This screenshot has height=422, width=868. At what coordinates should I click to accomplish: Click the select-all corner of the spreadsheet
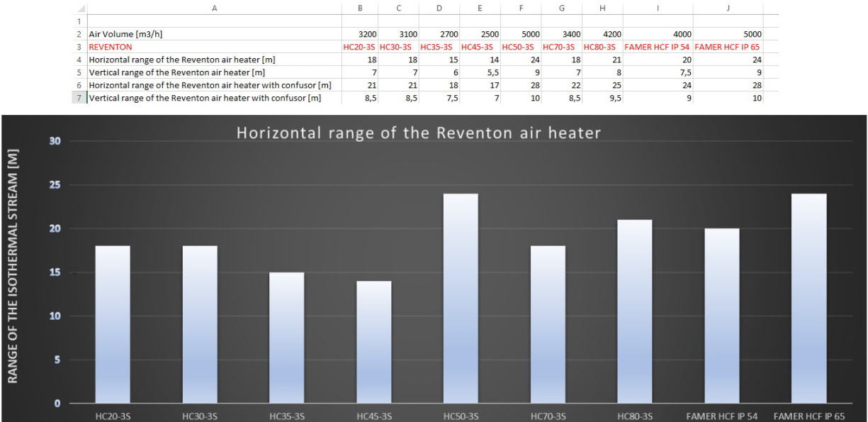(80, 8)
